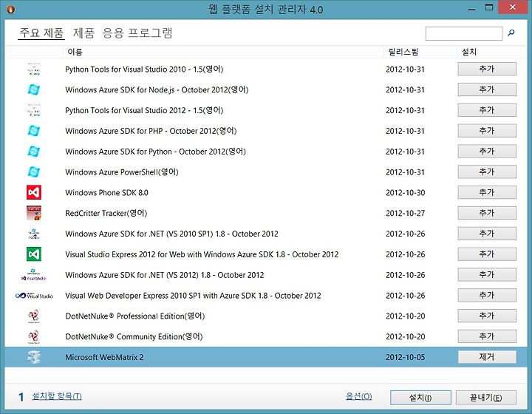This screenshot has height=414, width=532.
Task: Click the Windows Azure SDK for Python icon
Action: point(34,152)
